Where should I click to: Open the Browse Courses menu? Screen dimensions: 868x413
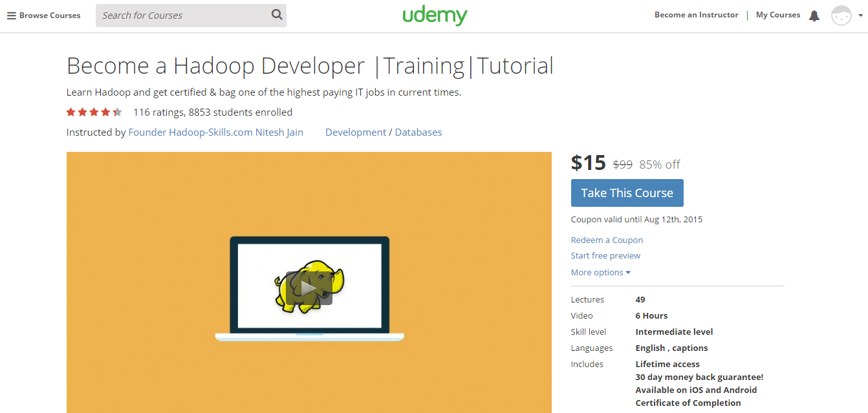pyautogui.click(x=44, y=16)
